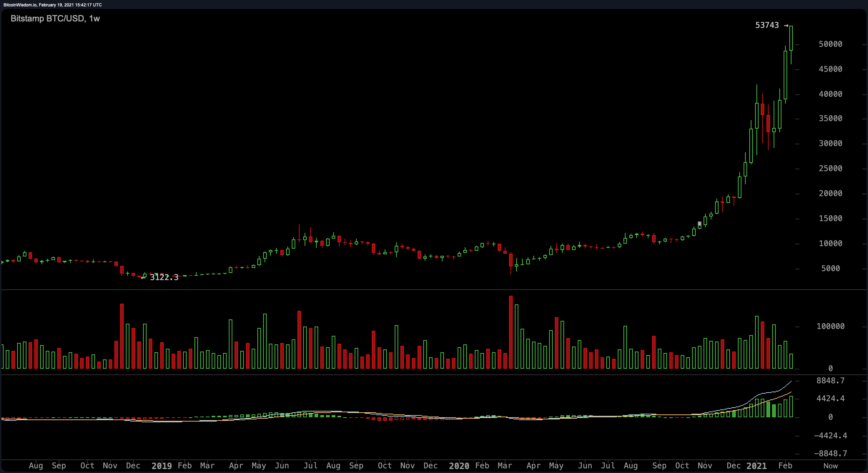This screenshot has width=868, height=473.
Task: Click the 100000 volume axis label
Action: pyautogui.click(x=830, y=327)
